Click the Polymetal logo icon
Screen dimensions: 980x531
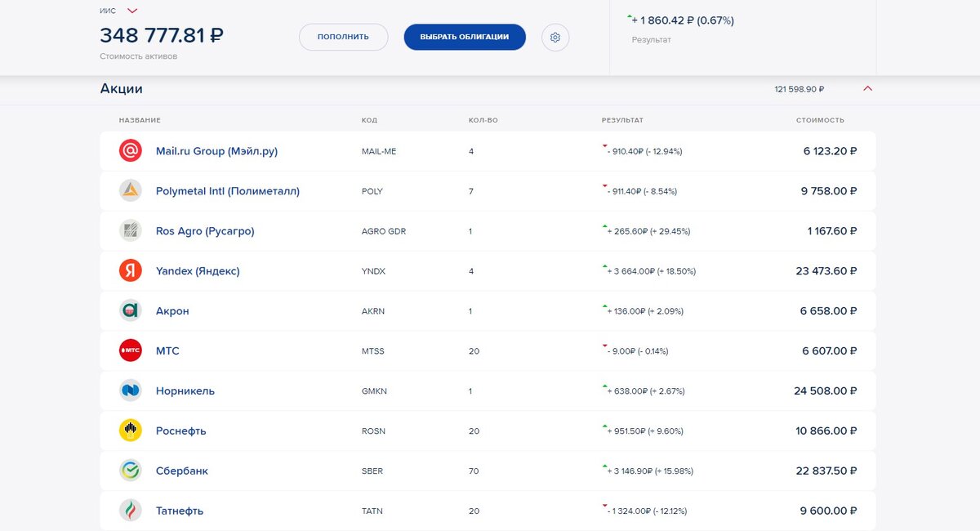pos(131,191)
